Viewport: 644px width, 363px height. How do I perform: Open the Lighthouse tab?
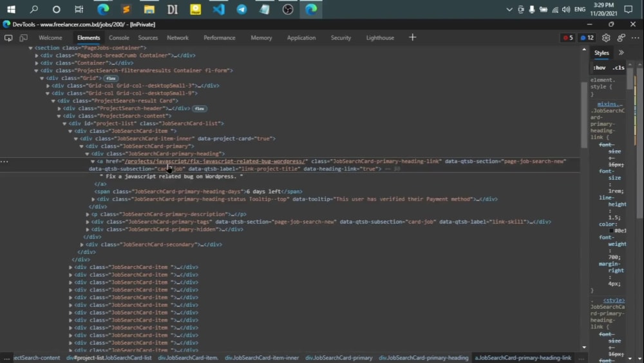click(380, 38)
